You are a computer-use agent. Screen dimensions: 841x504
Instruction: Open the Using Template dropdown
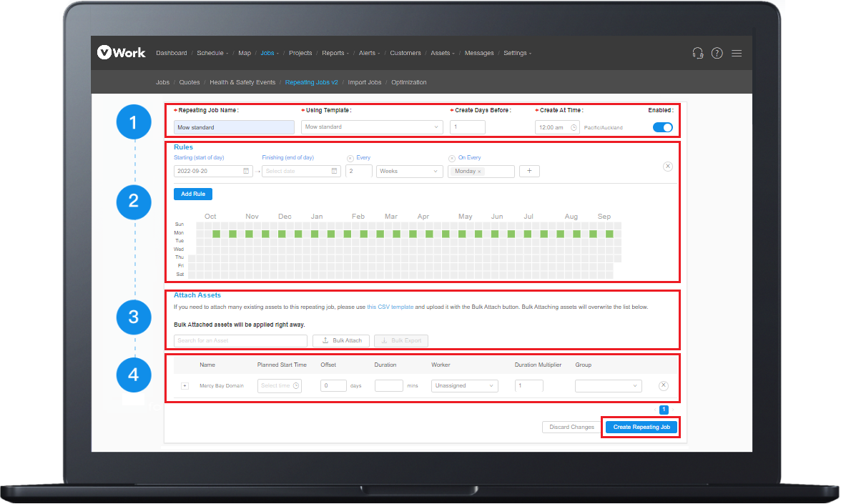tap(372, 127)
